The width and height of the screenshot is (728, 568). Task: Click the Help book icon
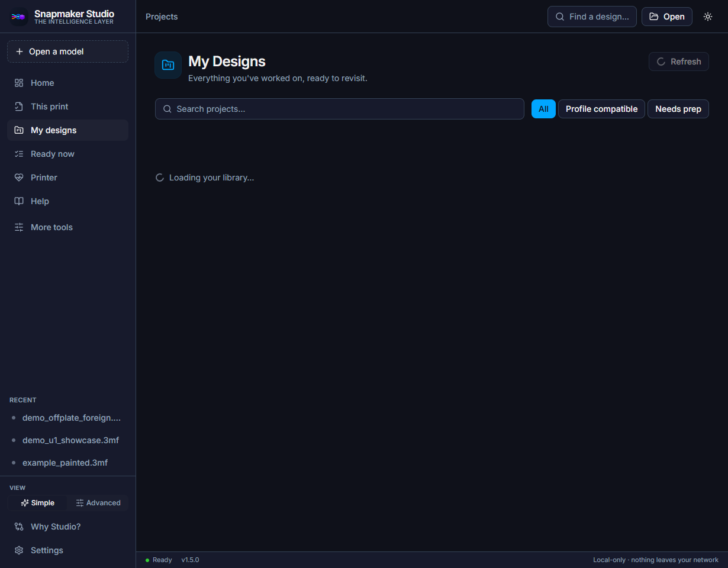[19, 201]
